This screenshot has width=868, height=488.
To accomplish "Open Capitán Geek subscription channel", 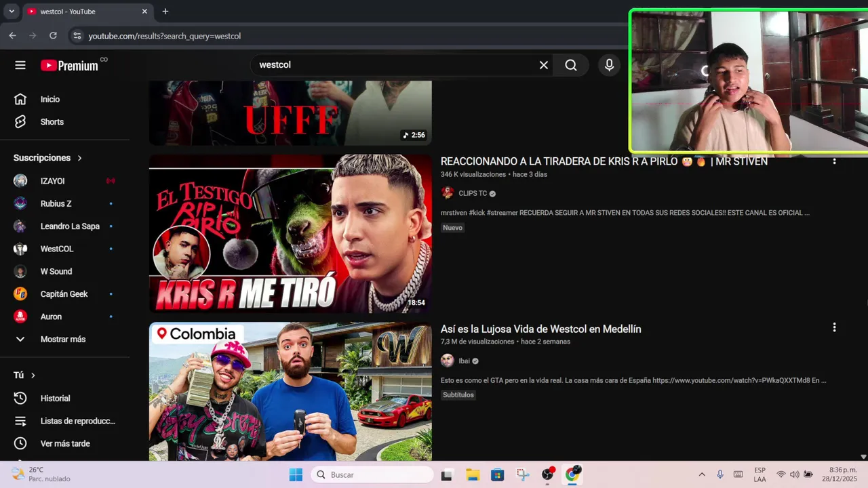I will point(64,294).
